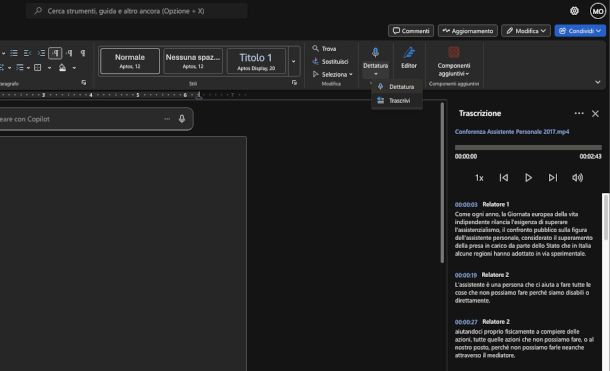Apply the Normale style
Viewport: 610px width, 371px height.
(130, 61)
